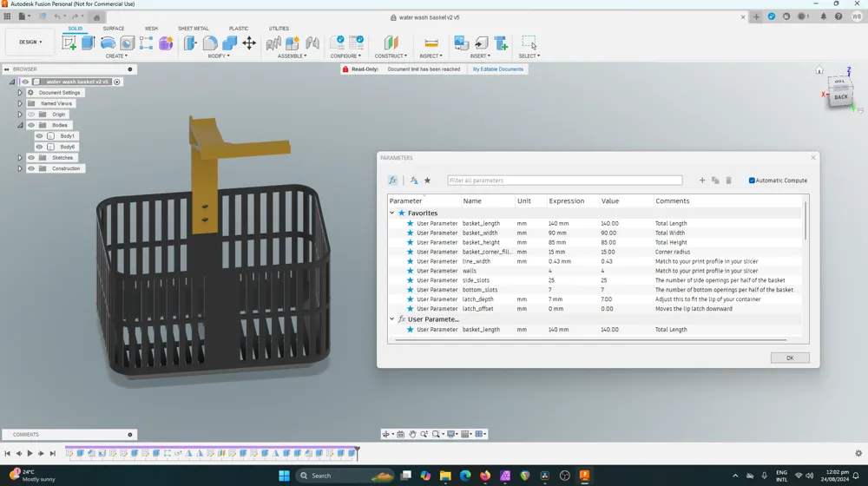Jump to beginning of timeline
Screen dimensions: 868x486
click(x=7, y=453)
